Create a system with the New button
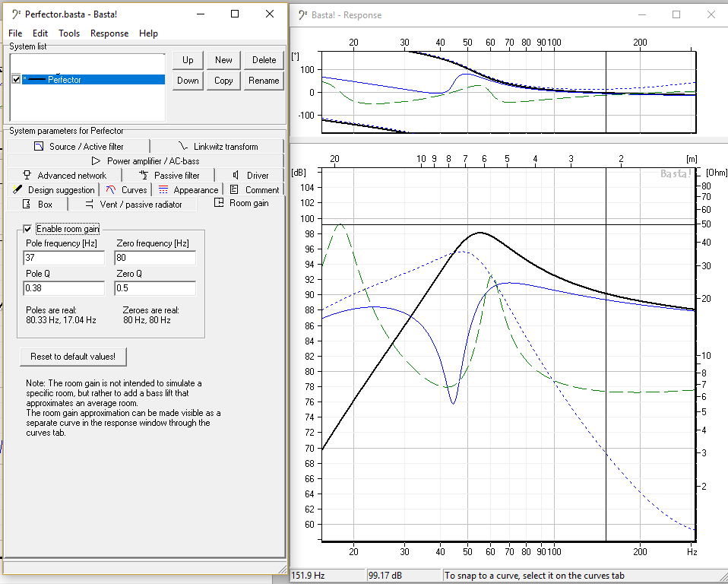 (x=223, y=60)
